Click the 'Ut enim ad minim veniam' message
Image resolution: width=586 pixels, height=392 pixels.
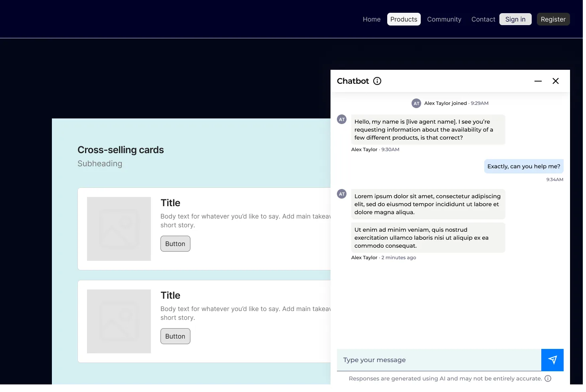pos(428,238)
